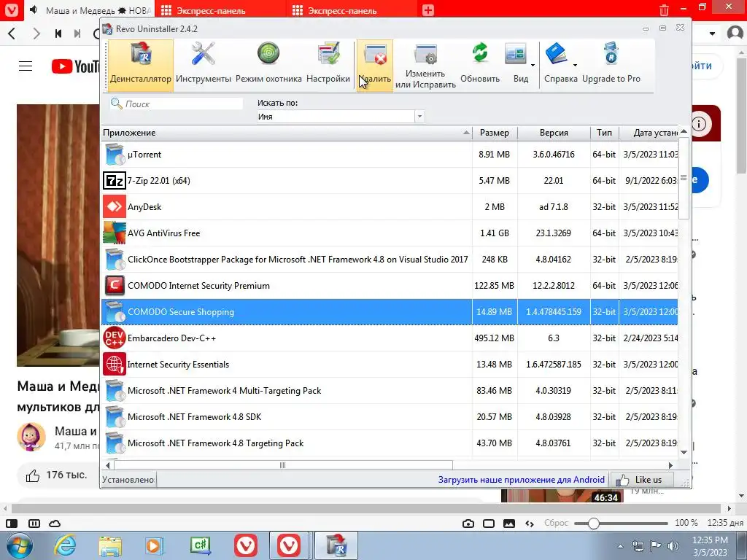Open Windows Explorer folder in taskbar

click(110, 545)
